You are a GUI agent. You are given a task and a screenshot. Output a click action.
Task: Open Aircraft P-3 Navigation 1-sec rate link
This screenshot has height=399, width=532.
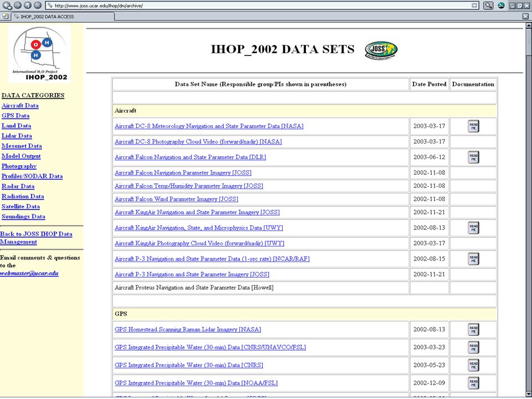click(x=212, y=259)
